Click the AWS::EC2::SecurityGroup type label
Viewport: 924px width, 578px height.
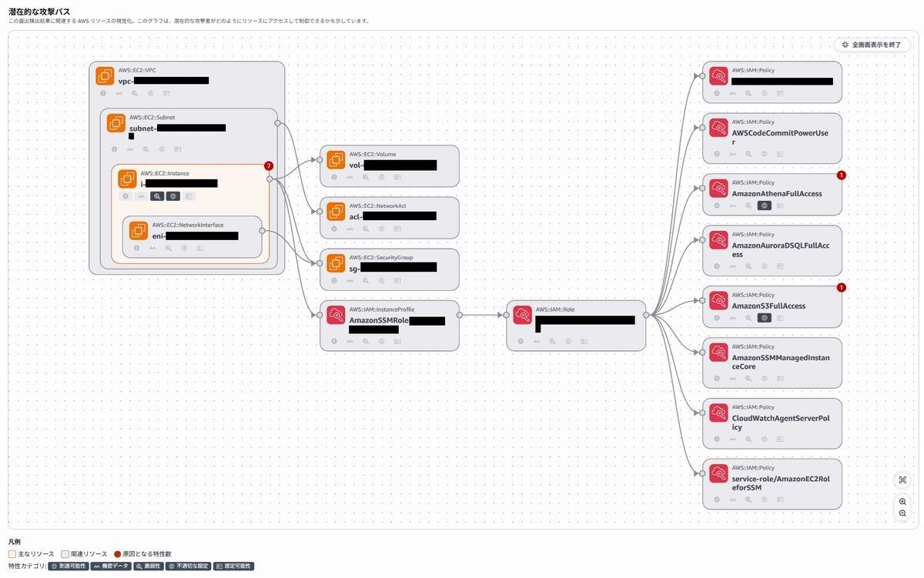(x=381, y=257)
